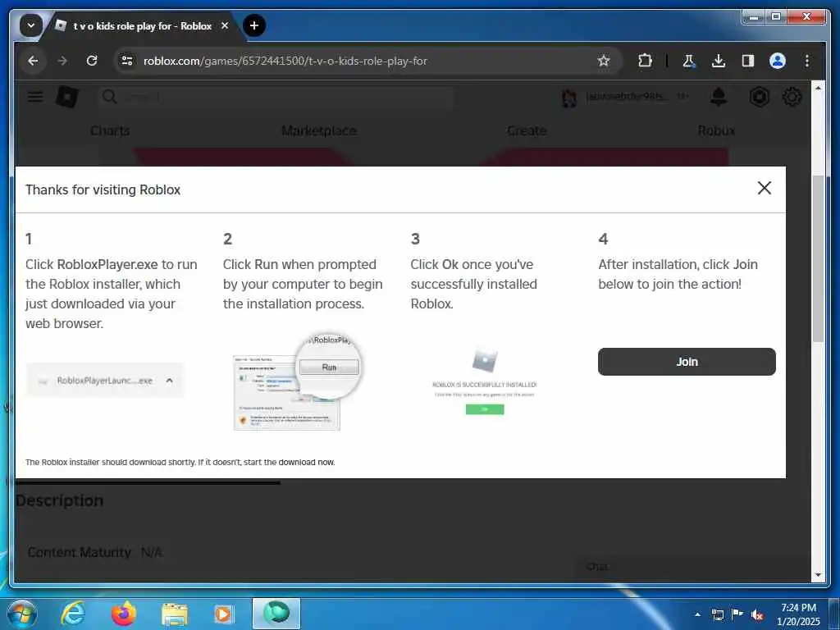Launch Internet Explorer from the taskbar

73,614
